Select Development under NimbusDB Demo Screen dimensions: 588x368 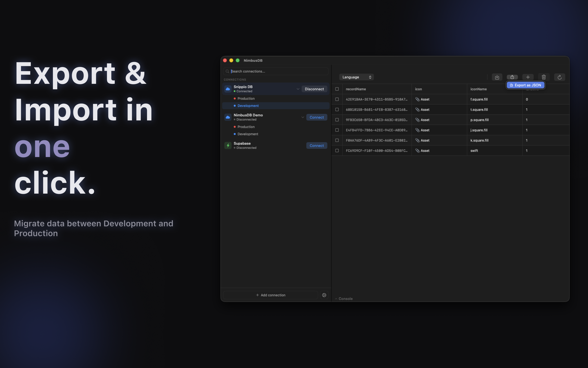pos(276,134)
